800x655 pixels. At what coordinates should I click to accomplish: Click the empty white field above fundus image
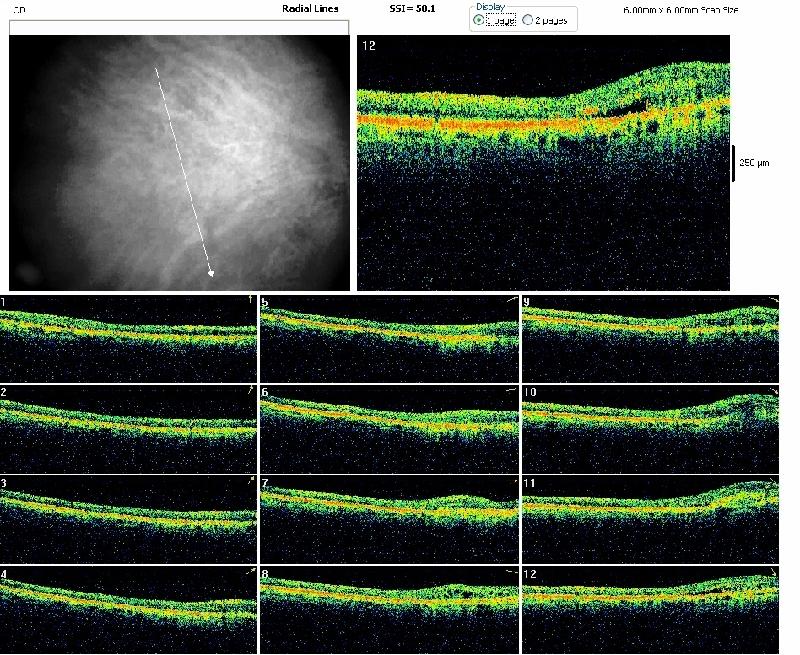tap(180, 28)
